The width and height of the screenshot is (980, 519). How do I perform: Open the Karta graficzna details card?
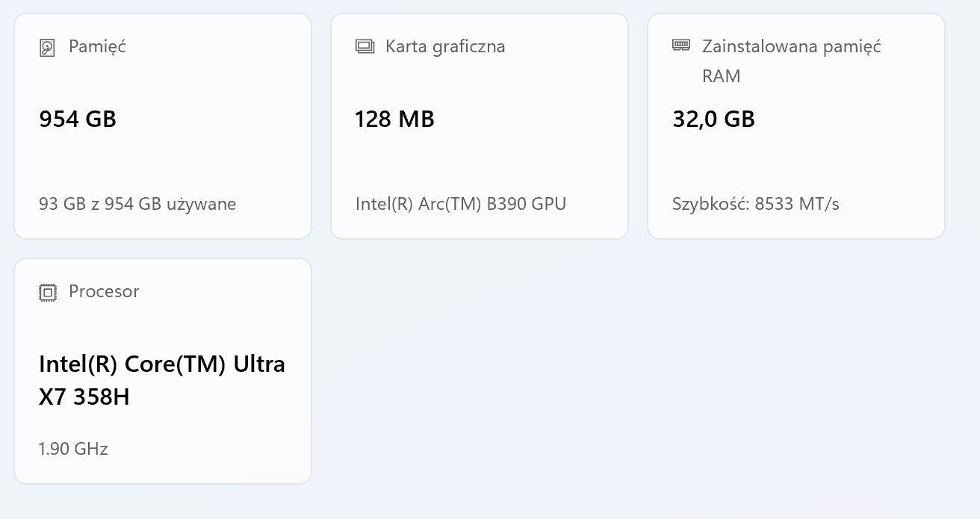[x=479, y=125]
